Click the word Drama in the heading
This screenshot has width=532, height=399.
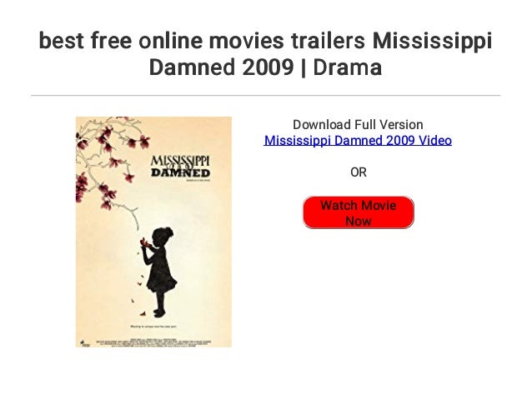pyautogui.click(x=348, y=67)
